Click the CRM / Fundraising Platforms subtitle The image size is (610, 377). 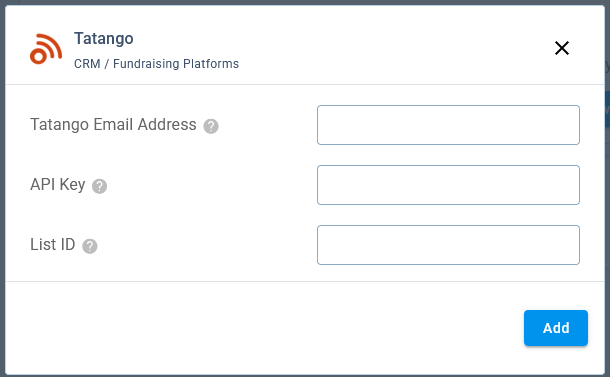point(156,63)
